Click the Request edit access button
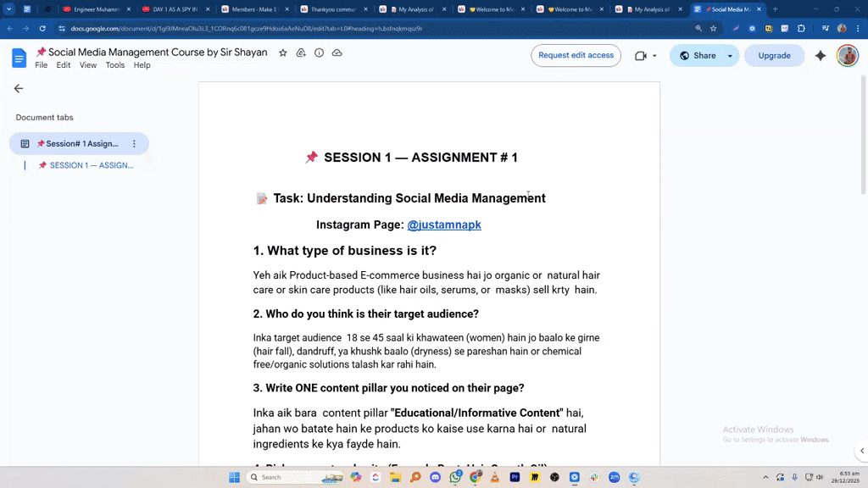Screen dimensions: 868x488 click(x=576, y=55)
